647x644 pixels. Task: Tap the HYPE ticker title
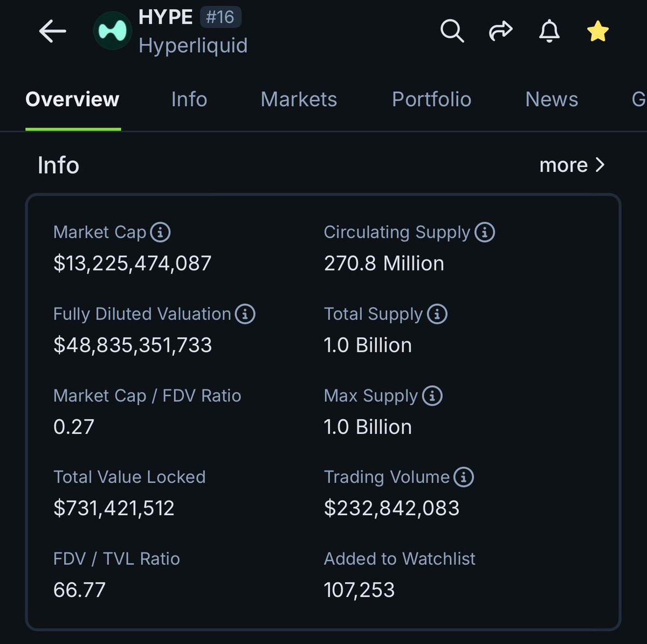[x=166, y=17]
